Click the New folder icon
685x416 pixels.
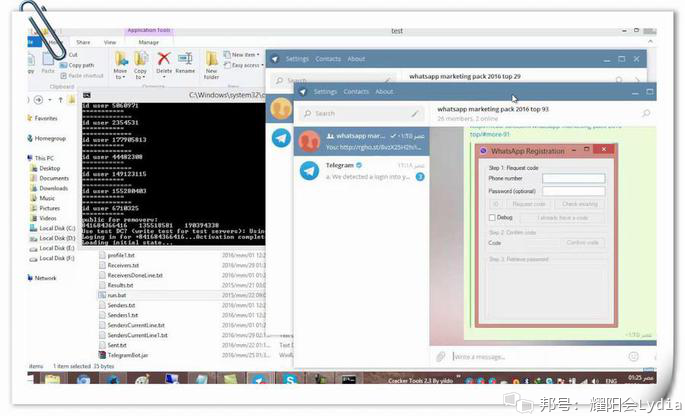[x=211, y=65]
